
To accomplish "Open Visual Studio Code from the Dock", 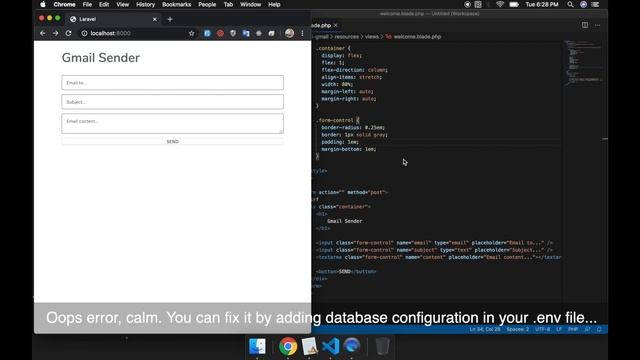I will tap(331, 346).
